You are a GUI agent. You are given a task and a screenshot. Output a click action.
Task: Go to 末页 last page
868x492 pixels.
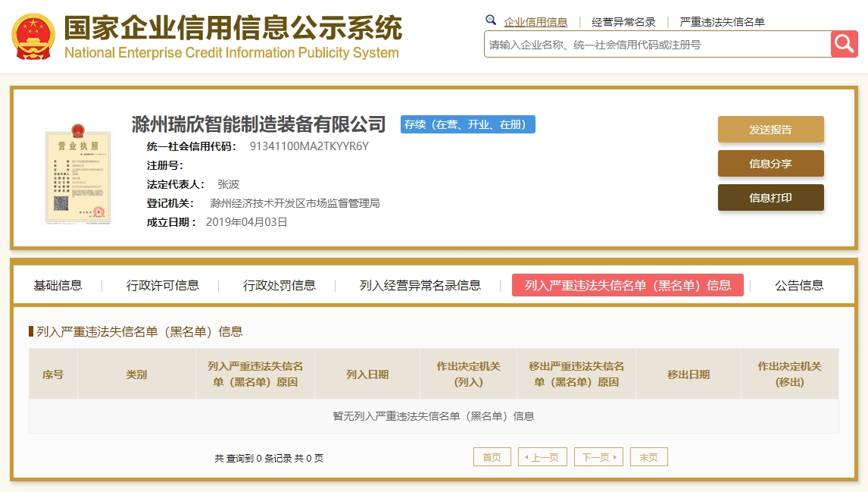pyautogui.click(x=649, y=457)
